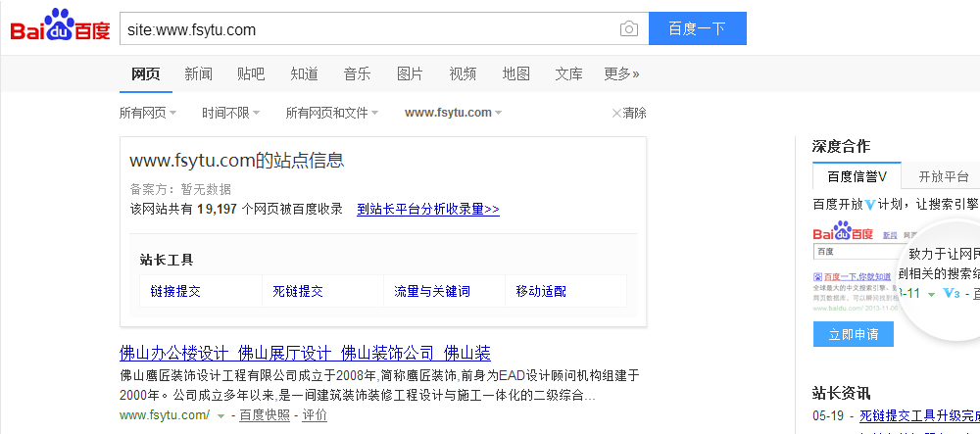Click the 链接提交 webmaster tool
This screenshot has height=434, width=980.
point(175,292)
